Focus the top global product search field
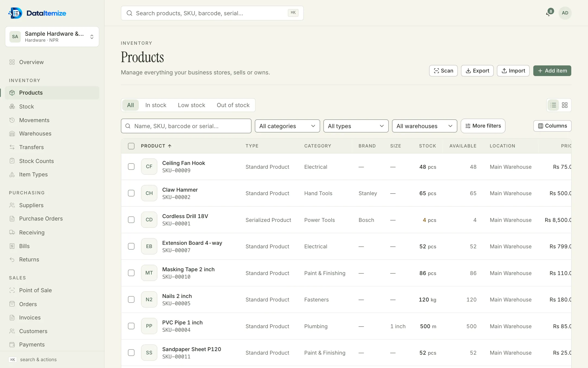Screen dimensions: 588x368 (212, 13)
